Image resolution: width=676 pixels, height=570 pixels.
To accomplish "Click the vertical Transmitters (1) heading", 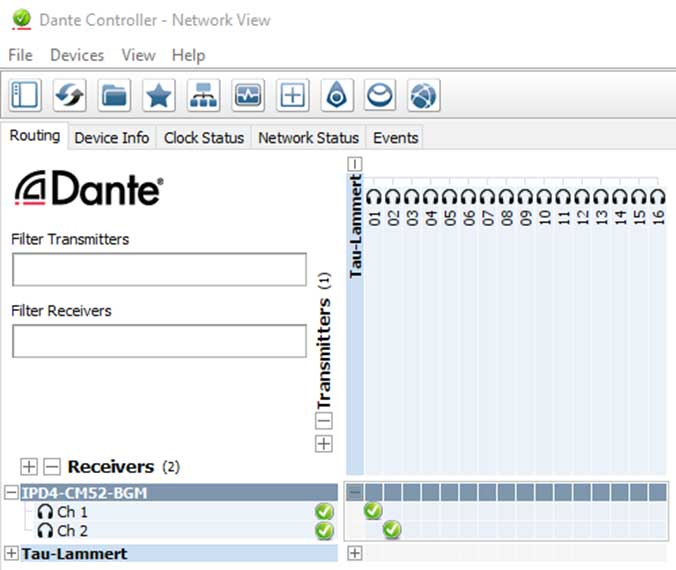I will [324, 341].
